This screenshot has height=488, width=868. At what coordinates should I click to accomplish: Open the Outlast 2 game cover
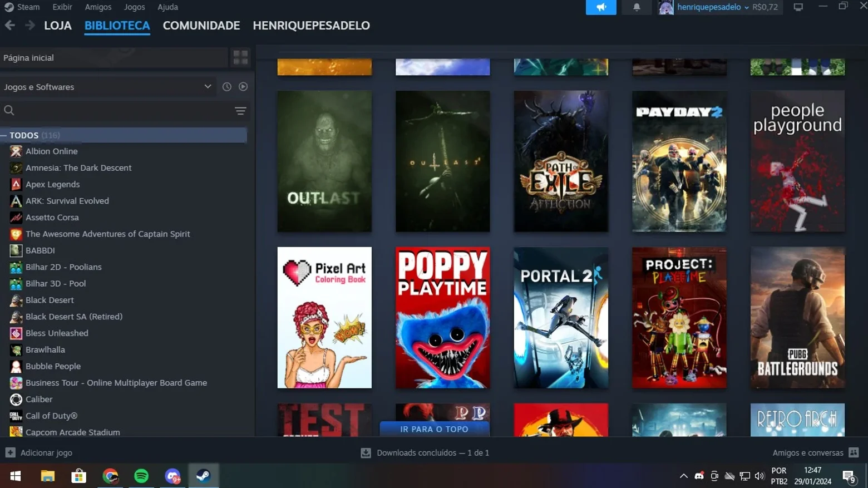pyautogui.click(x=443, y=161)
